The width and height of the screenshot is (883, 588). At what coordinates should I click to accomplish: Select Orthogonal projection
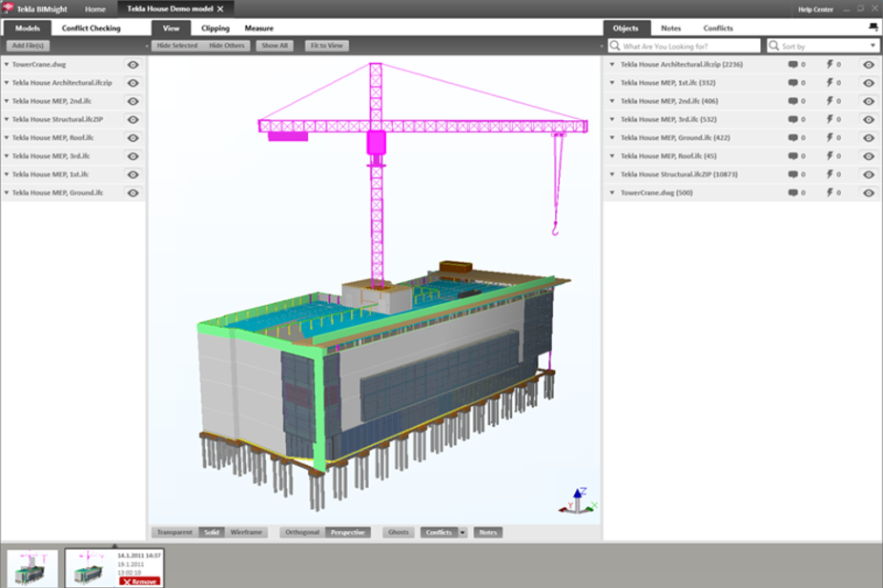(x=302, y=533)
